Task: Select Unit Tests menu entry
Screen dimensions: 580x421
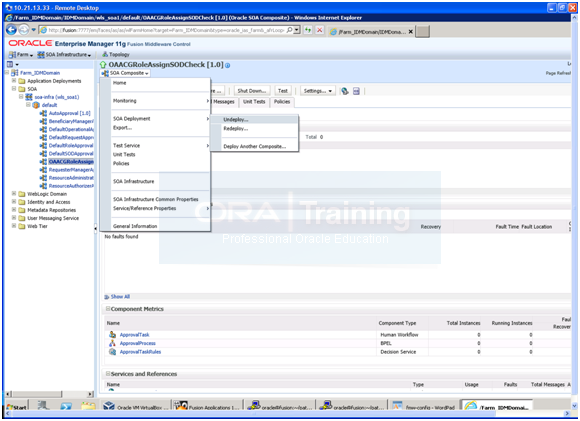Action: pyautogui.click(x=124, y=154)
